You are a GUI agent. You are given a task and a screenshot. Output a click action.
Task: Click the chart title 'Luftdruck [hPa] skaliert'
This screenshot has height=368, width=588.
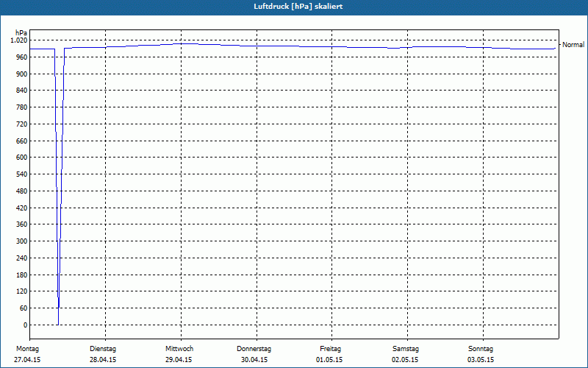(x=298, y=7)
